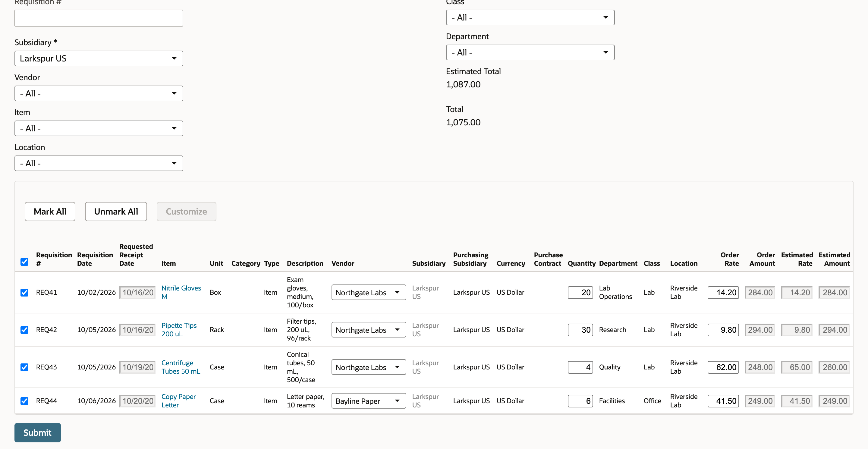
Task: Click the REQ43 requisition number cell
Action: pos(46,367)
